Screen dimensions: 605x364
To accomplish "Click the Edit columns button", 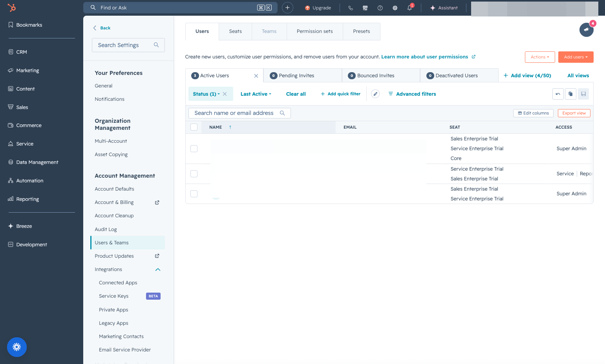I will coord(534,113).
